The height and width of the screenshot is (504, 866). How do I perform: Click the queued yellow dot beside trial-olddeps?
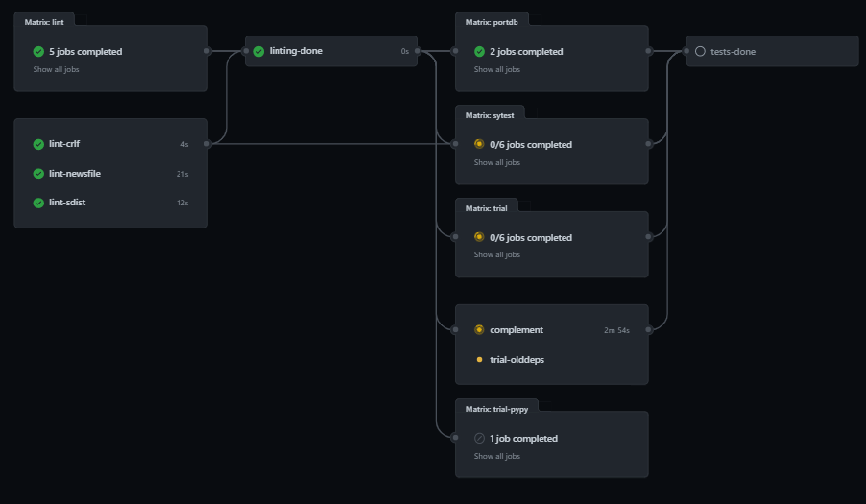pyautogui.click(x=479, y=359)
